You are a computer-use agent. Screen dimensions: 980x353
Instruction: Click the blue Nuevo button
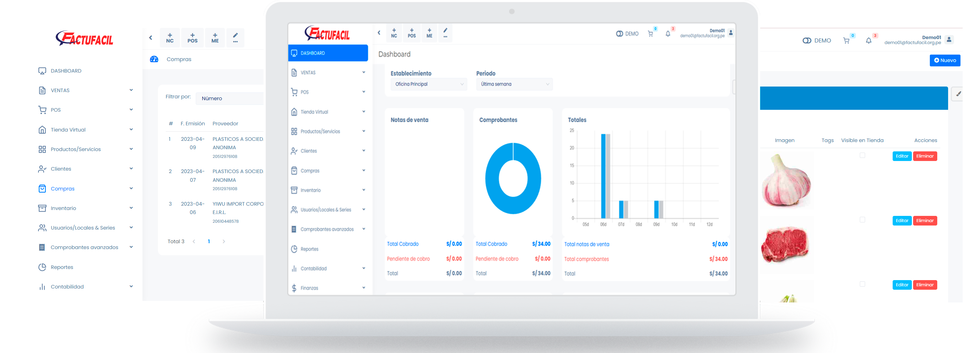point(945,60)
